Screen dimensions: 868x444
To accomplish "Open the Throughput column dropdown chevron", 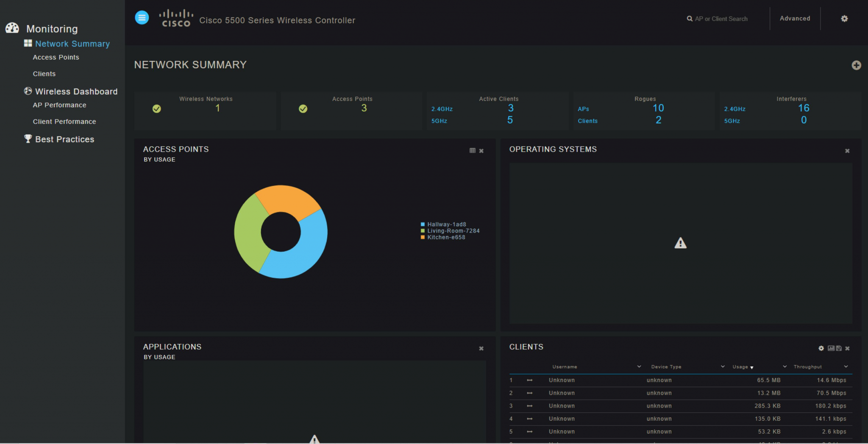I will (846, 366).
